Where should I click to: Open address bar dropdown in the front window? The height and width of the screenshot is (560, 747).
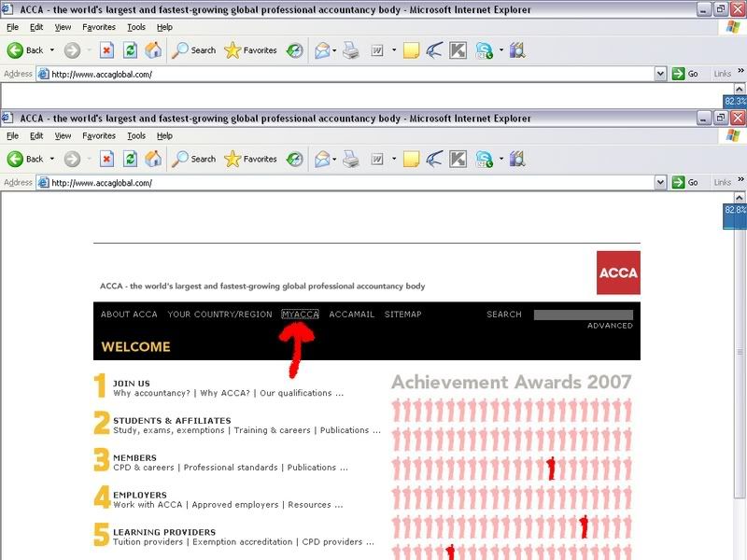pos(660,182)
